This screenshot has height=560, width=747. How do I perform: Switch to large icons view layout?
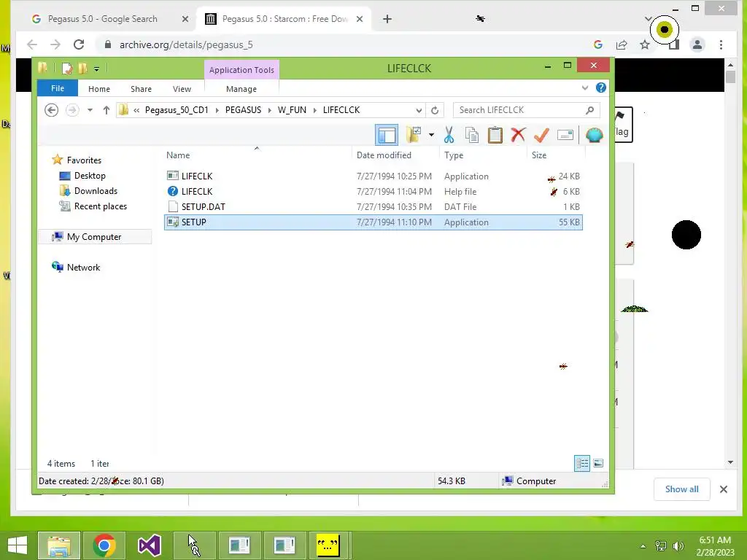click(598, 463)
